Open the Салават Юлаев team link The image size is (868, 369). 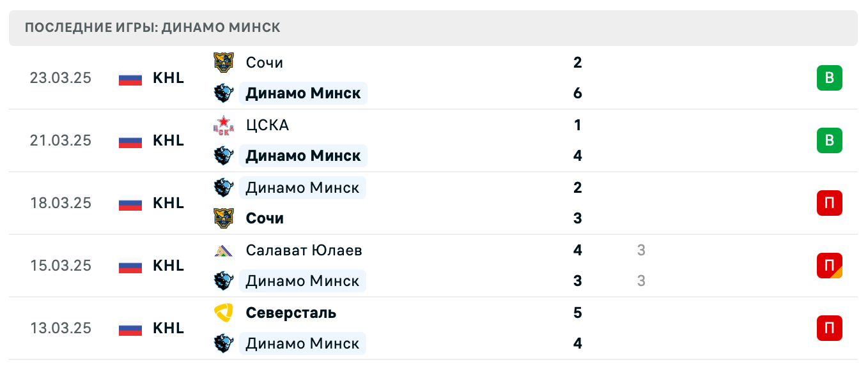click(304, 250)
